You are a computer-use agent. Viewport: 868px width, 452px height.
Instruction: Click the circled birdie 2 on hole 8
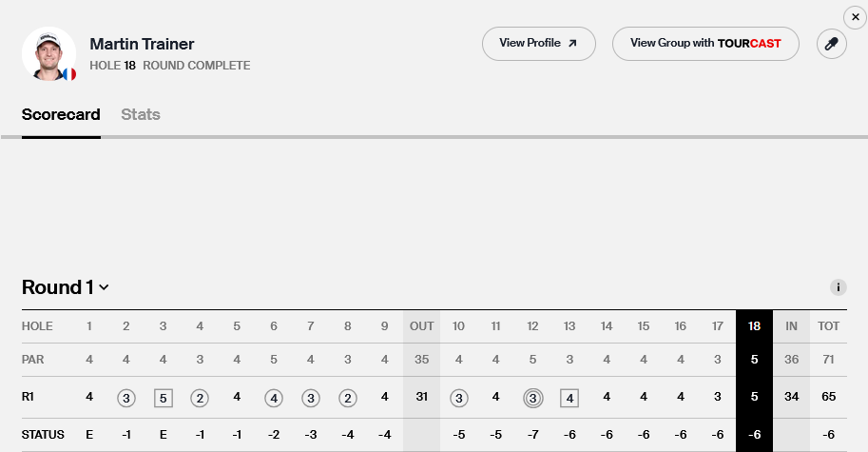tap(348, 398)
